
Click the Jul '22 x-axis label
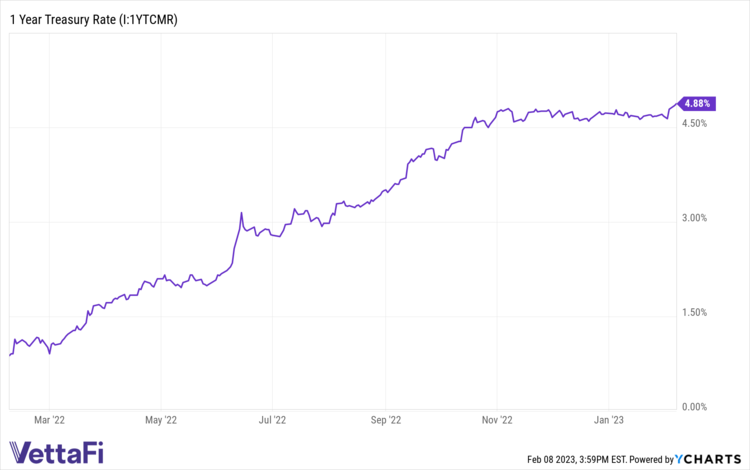pos(273,421)
